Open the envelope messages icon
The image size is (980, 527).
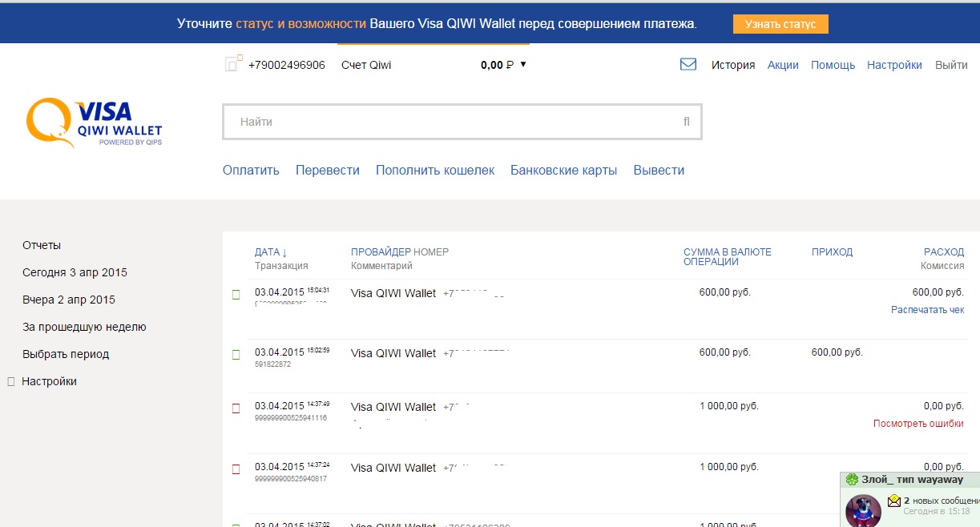(x=688, y=65)
